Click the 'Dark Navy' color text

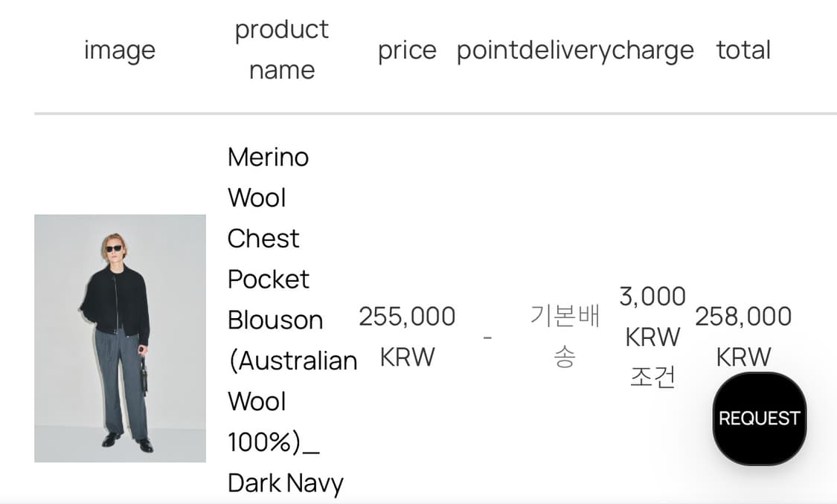286,484
